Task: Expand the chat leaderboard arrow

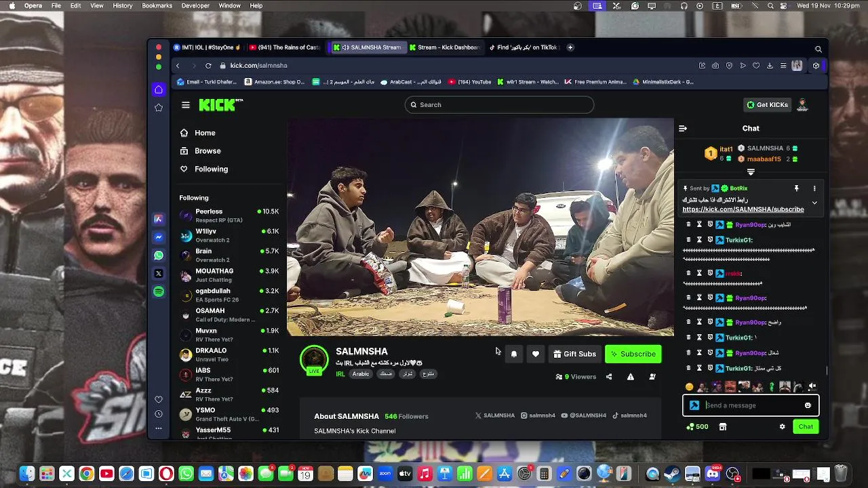Action: coord(751,172)
